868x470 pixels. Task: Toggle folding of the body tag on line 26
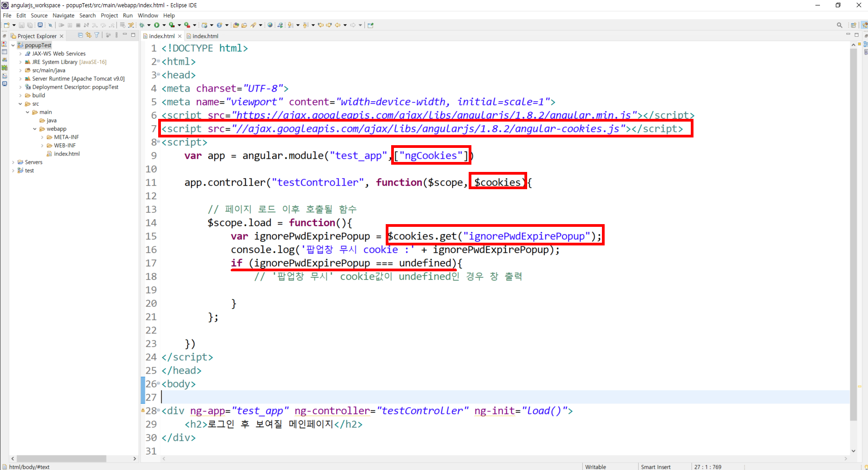(159, 383)
